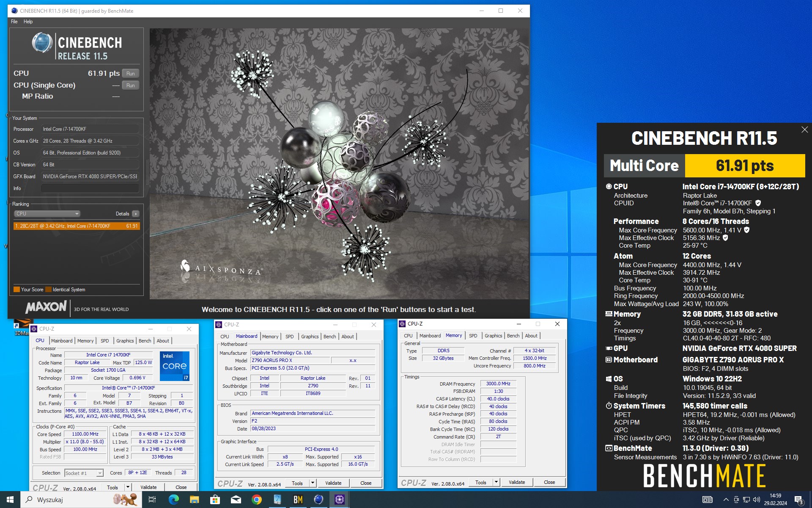Viewport: 812px width, 508px height.
Task: Open the Tools dropdown arrow in the CPU-Z Memory window
Action: coord(496,482)
